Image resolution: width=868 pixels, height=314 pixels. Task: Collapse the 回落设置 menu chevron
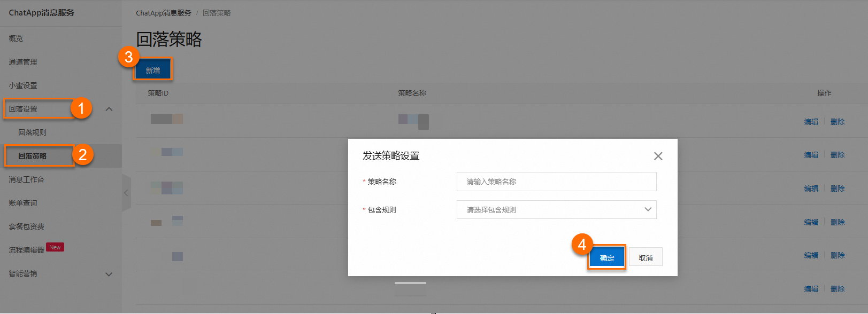point(109,109)
